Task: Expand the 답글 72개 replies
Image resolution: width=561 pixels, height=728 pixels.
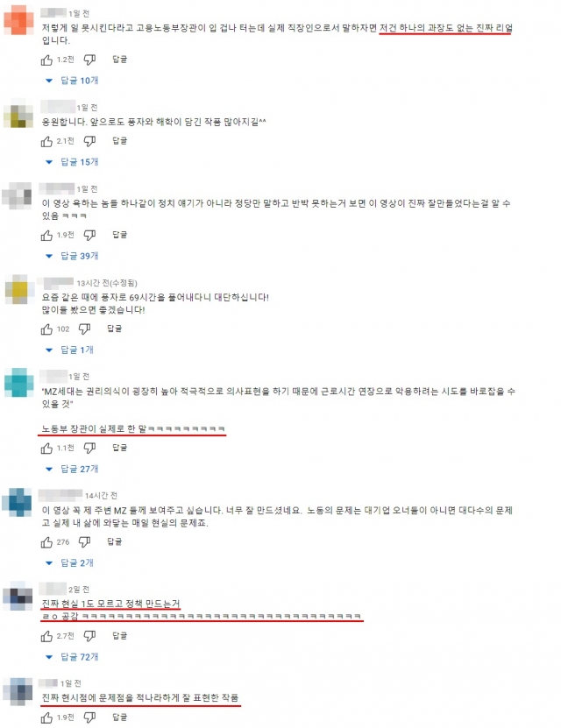Action: 72,657
